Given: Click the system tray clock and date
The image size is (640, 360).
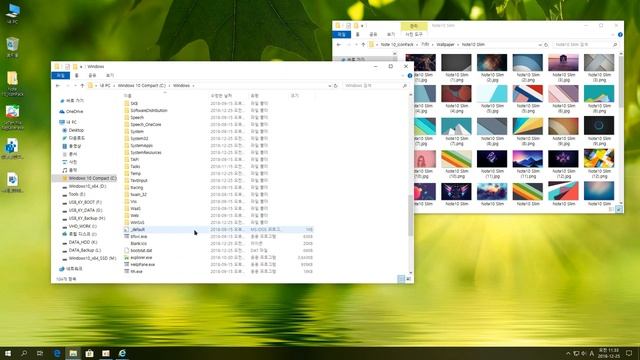Looking at the screenshot, I should pos(608,353).
